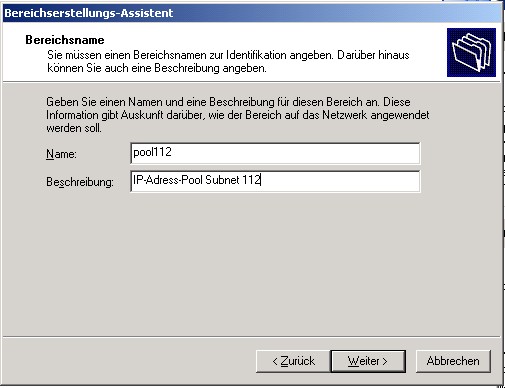Image resolution: width=505 pixels, height=388 pixels.
Task: Focus the Beschreibung input field
Action: coord(275,181)
